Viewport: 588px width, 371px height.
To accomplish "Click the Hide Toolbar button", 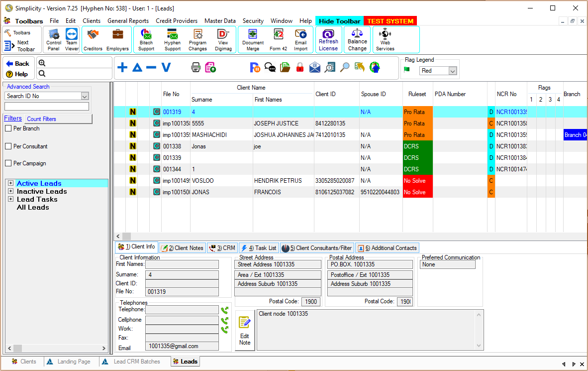I will [x=339, y=21].
